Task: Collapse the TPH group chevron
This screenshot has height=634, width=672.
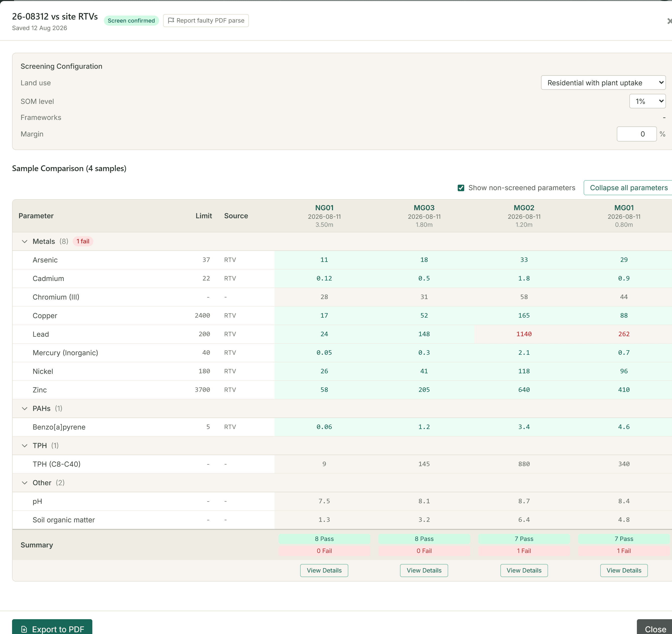Action: point(24,445)
